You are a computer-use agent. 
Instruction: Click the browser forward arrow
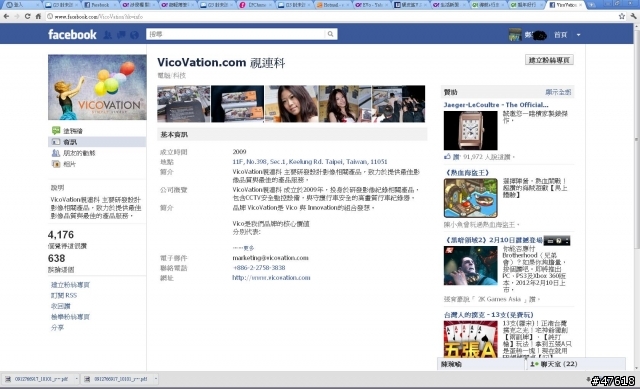click(x=17, y=16)
